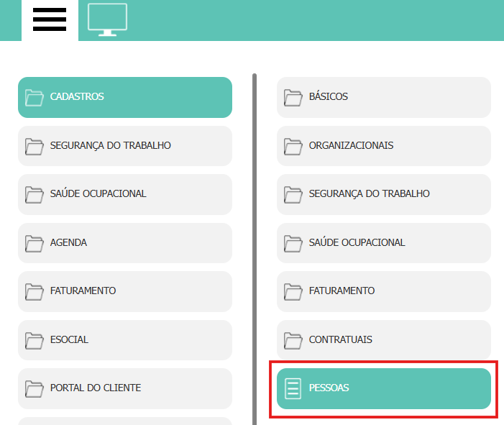Open right SEGURANÇA DO TRABALHO submenu
Image resolution: width=504 pixels, height=425 pixels.
coord(384,194)
